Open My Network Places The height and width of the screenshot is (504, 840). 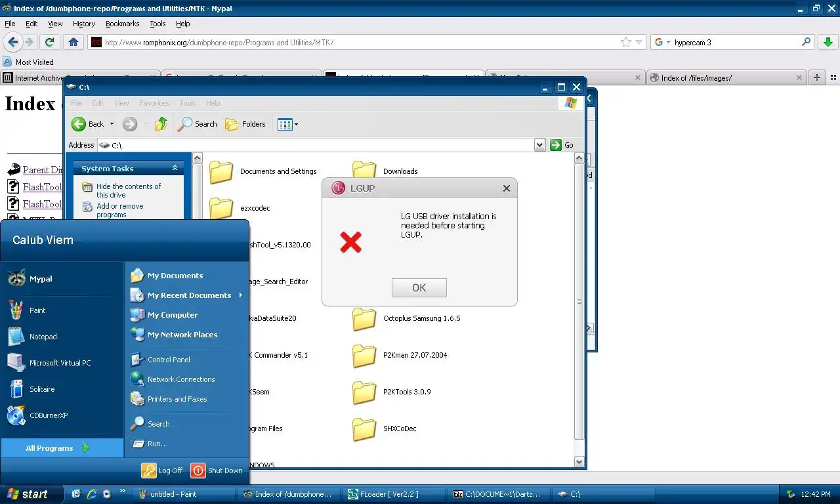pyautogui.click(x=186, y=335)
